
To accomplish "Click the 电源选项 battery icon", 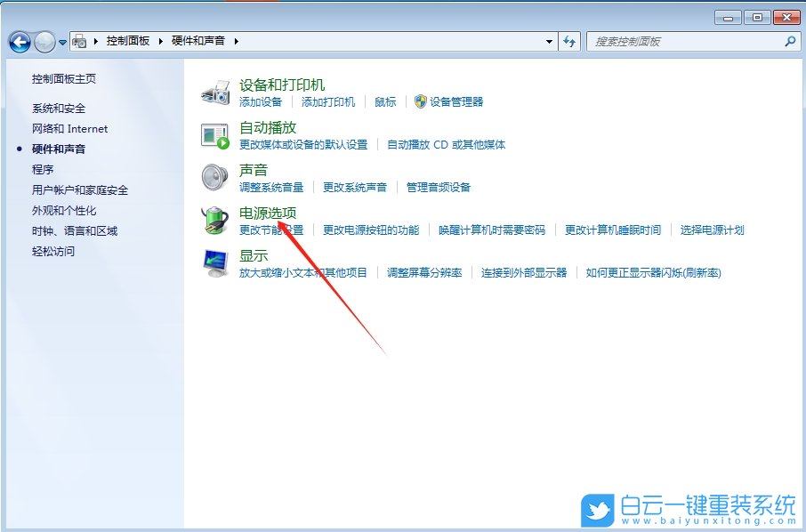I will point(214,220).
